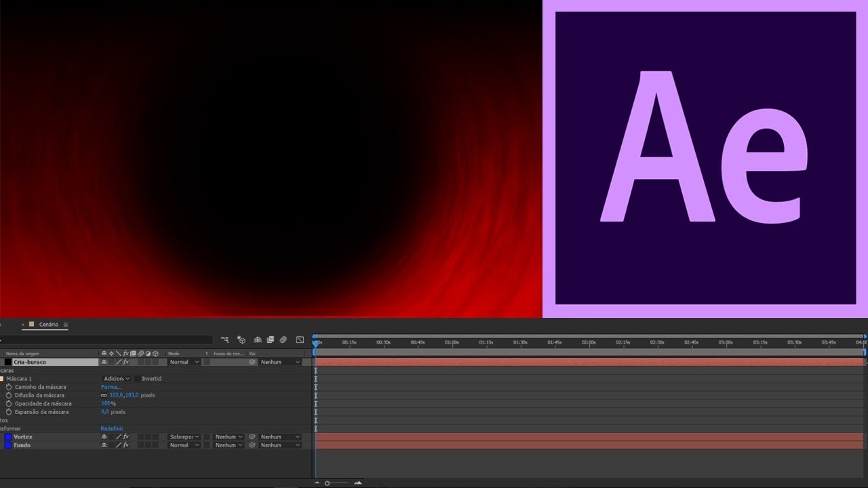
Task: Toggle shy switch on Vortex layer
Action: (x=104, y=436)
